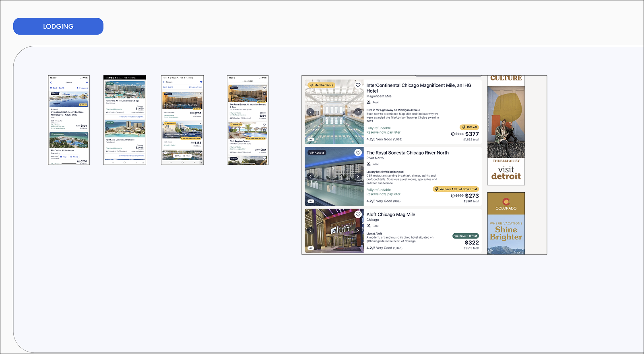This screenshot has width=644, height=354.
Task: Click the $273 price
Action: (472, 196)
